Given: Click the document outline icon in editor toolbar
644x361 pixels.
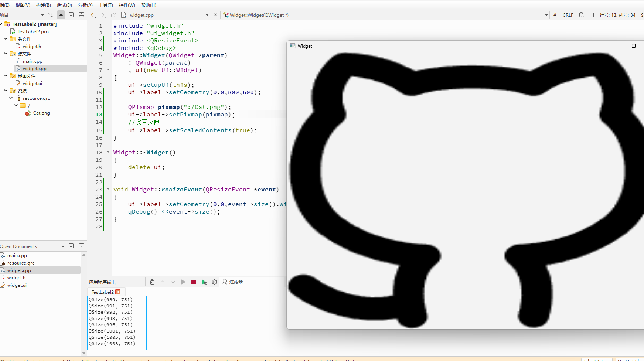Looking at the screenshot, I should tap(591, 15).
